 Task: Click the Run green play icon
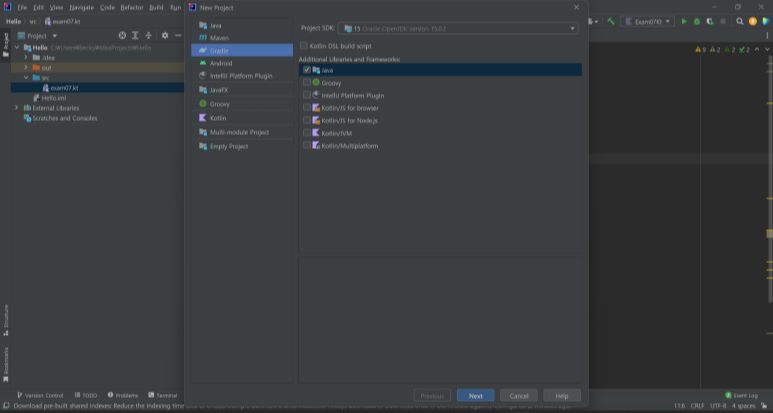click(x=684, y=21)
